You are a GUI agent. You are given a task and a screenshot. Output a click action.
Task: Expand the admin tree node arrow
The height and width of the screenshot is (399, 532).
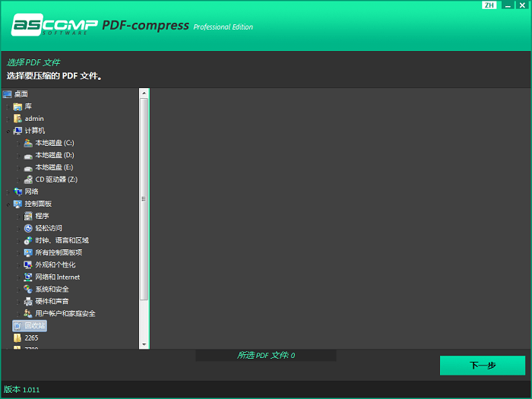(8, 119)
